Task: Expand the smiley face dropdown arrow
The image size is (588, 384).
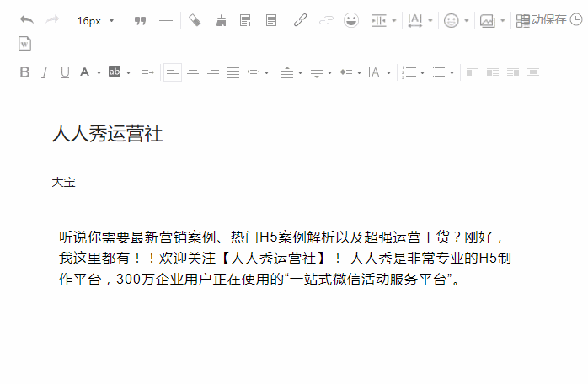Action: click(467, 20)
